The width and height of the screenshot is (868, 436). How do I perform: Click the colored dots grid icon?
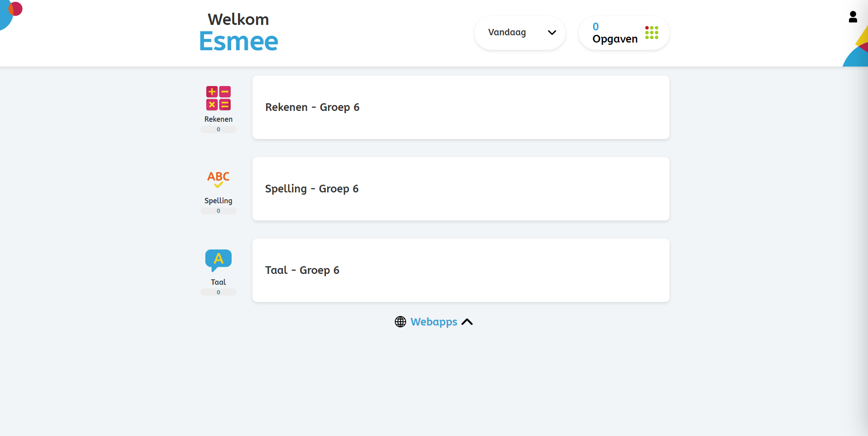[x=651, y=33]
